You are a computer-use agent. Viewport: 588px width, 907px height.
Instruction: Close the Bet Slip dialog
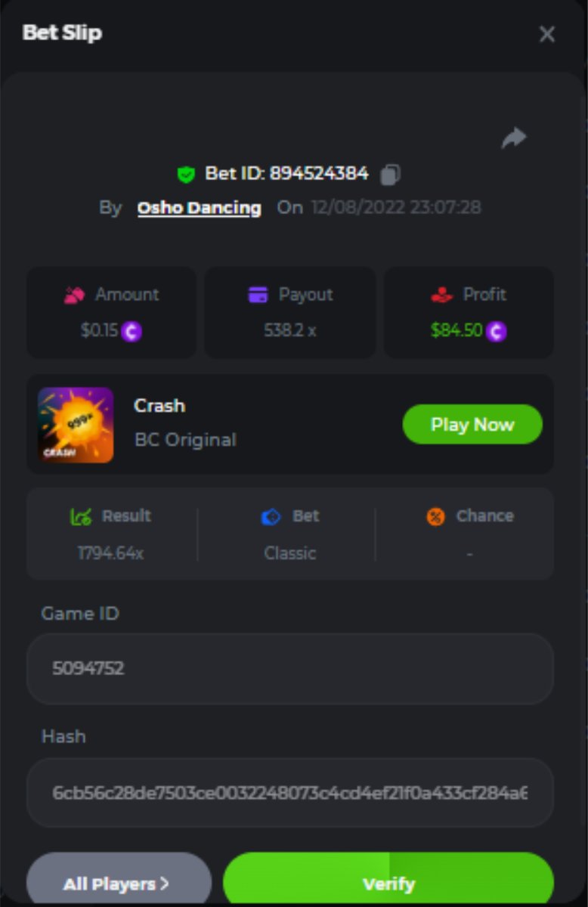pos(546,34)
